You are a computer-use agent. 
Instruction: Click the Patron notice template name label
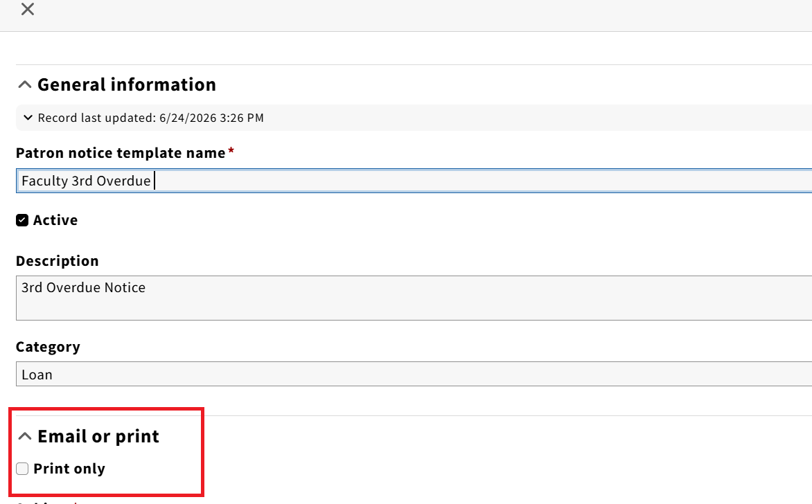tap(121, 153)
